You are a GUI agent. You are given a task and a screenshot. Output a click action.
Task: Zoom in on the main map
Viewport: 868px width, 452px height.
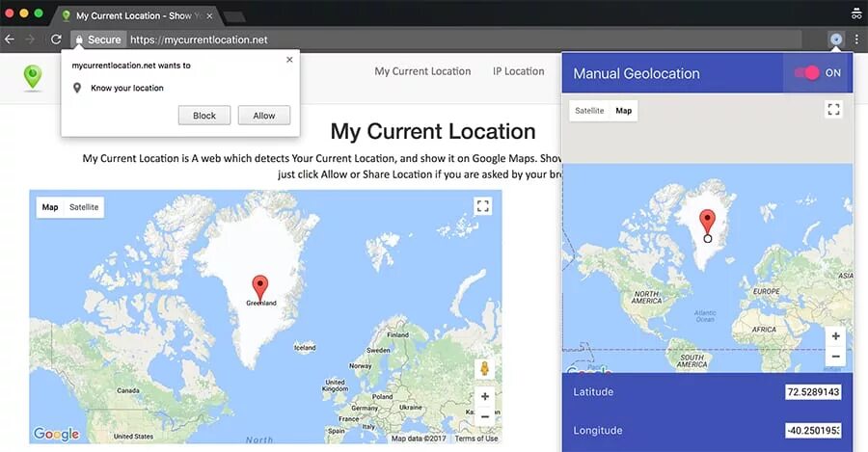485,396
